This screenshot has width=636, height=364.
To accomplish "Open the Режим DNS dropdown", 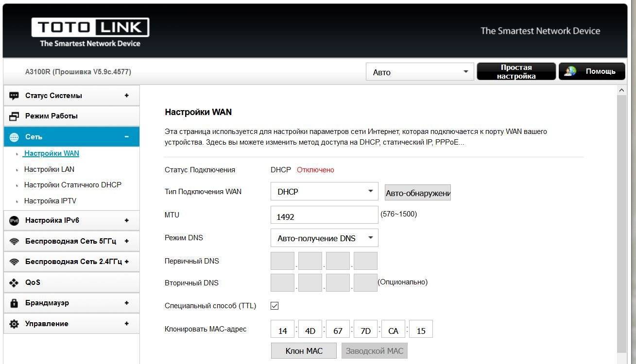I will pyautogui.click(x=324, y=238).
